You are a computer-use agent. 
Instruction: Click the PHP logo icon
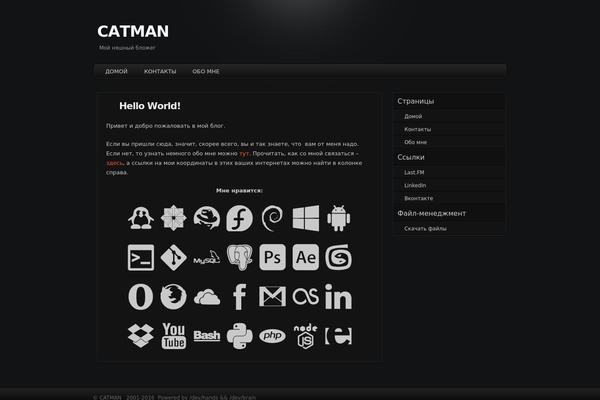tap(272, 336)
